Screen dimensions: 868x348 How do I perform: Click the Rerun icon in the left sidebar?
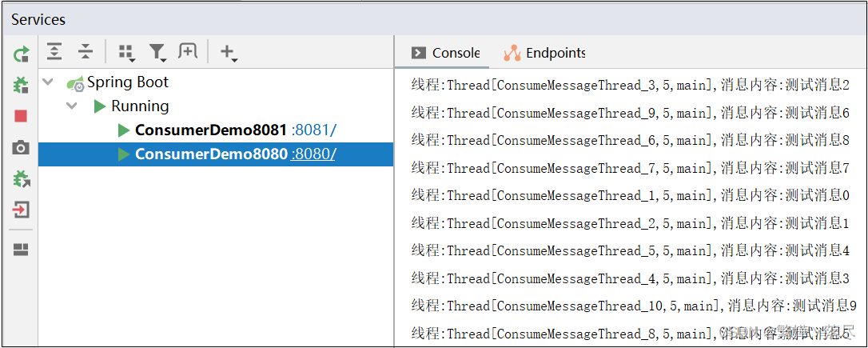click(21, 54)
